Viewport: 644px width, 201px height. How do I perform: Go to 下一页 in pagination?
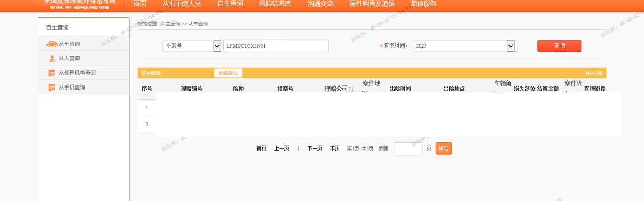314,148
